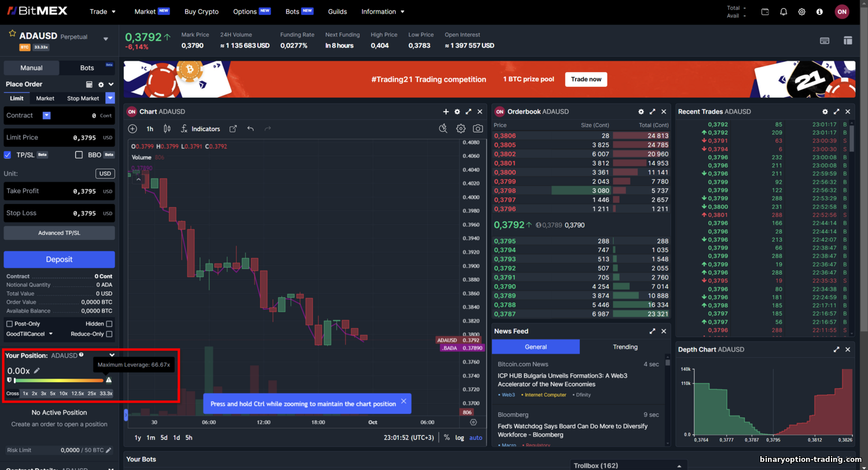The image size is (868, 470).
Task: Uncheck the TP/SL checkbox
Action: 8,155
